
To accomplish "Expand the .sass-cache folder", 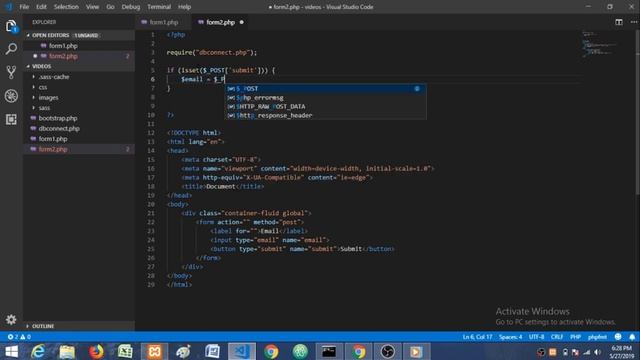I will tap(54, 77).
